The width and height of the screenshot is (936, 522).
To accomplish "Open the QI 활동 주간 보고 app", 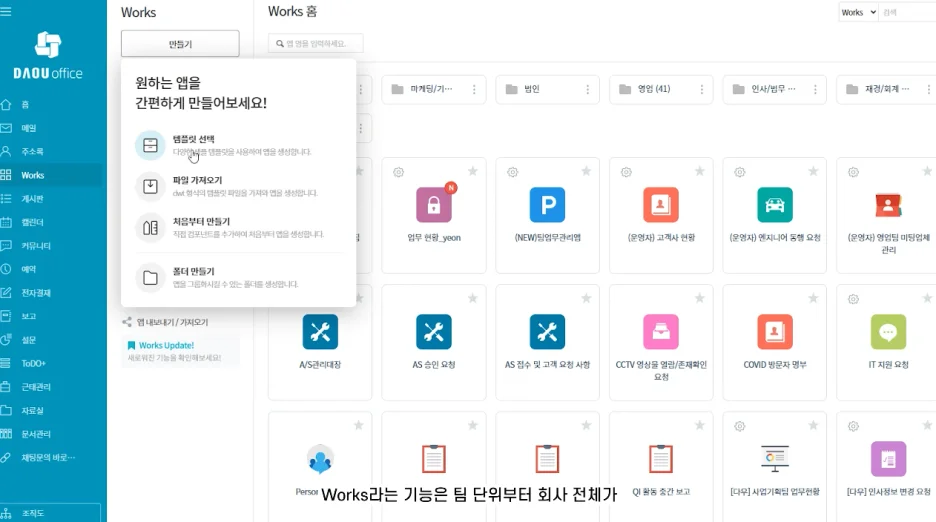I will [661, 467].
